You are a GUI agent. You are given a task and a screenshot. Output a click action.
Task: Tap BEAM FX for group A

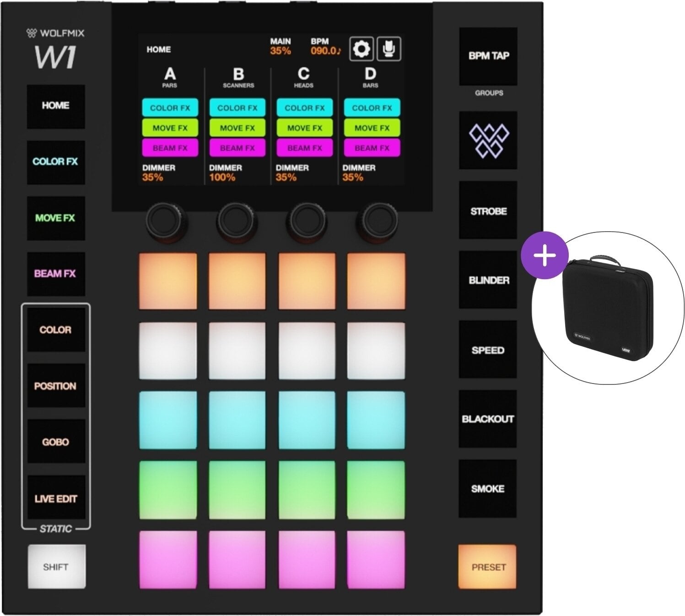click(x=170, y=148)
